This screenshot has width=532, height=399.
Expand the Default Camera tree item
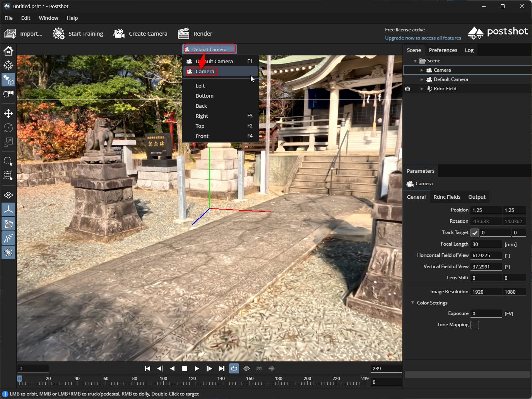(x=422, y=79)
